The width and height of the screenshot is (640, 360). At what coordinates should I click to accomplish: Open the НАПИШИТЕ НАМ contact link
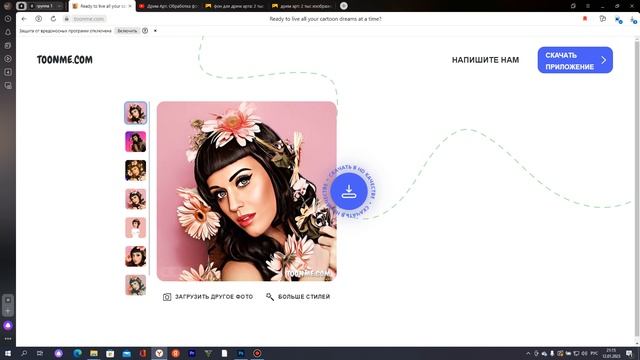click(485, 60)
